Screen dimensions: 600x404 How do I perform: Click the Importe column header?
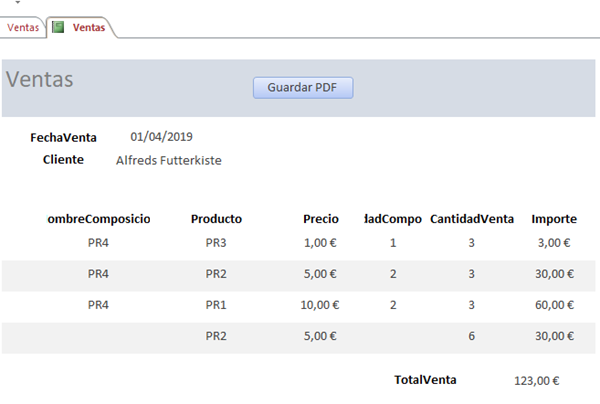tap(553, 218)
